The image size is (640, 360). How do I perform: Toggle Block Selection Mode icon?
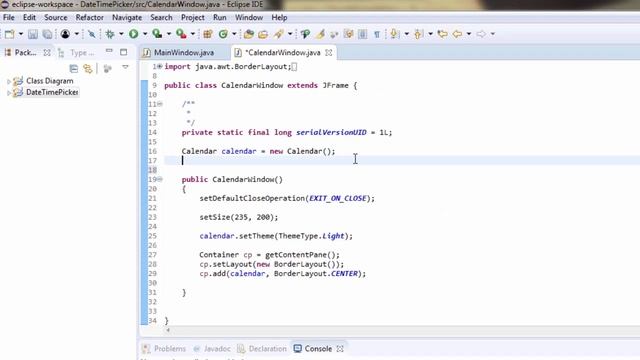362,34
